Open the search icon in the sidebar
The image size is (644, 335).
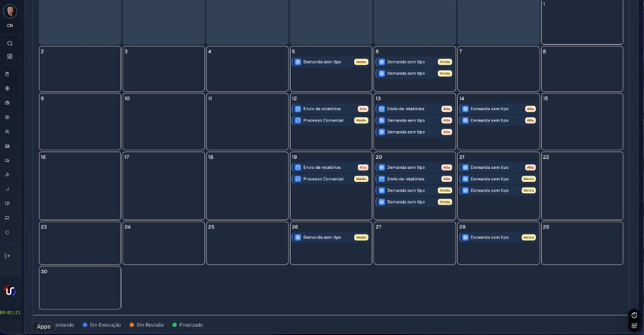point(10,43)
